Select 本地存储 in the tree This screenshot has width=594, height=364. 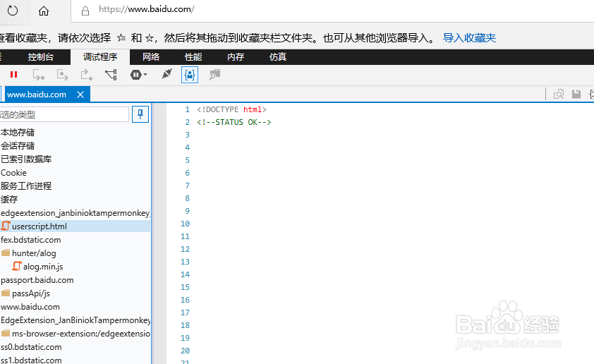[18, 133]
